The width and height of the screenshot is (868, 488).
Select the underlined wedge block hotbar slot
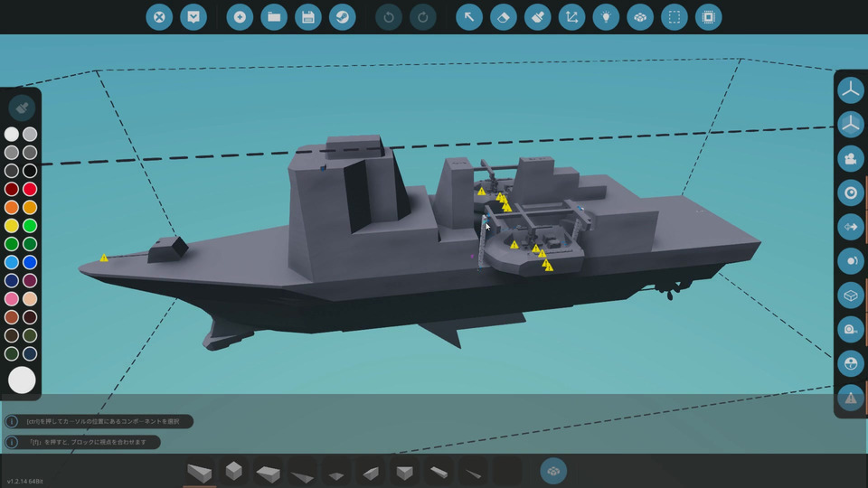pos(200,472)
